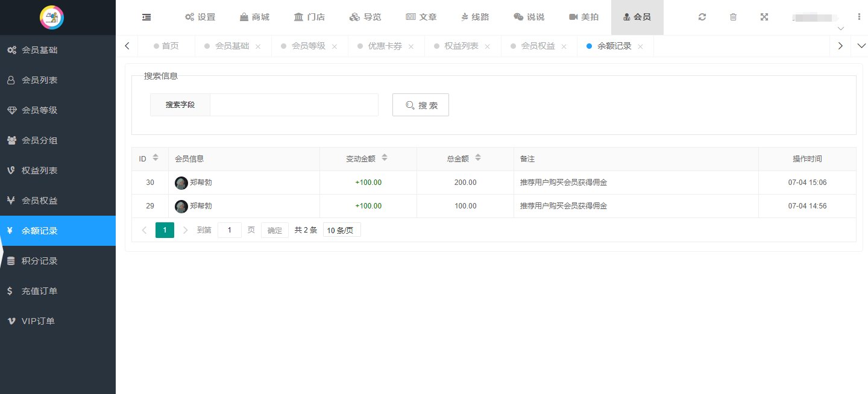
Task: Open 充值订单 in the sidebar
Action: coord(58,291)
